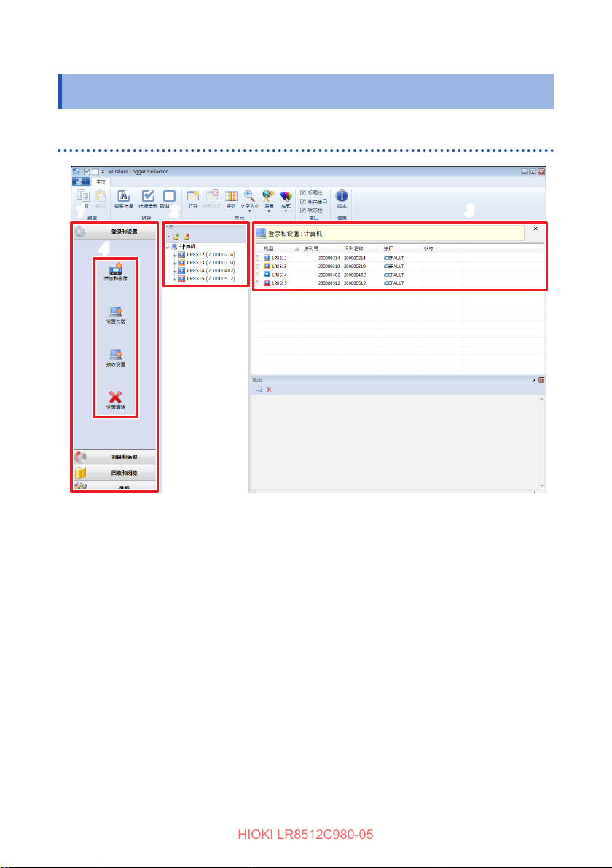This screenshot has height=868, width=612.
Task: Toggle the 状态栏 checkbox
Action: [x=303, y=210]
